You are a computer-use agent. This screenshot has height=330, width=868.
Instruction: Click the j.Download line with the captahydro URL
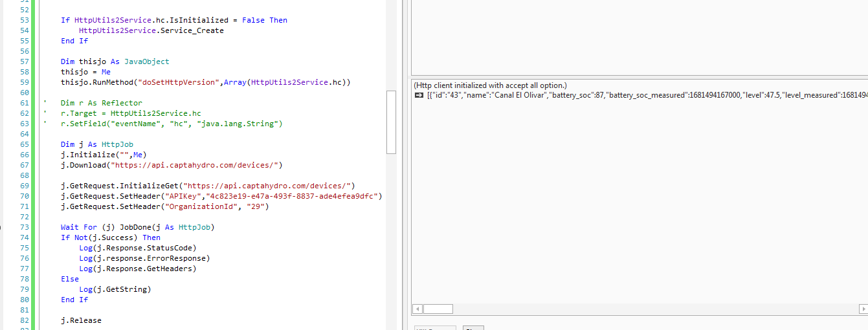(172, 165)
